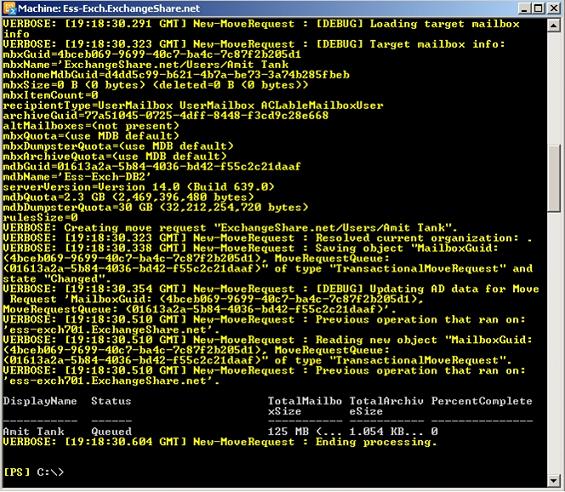Viewport: 565px width, 492px height.
Task: Click the scrollbar track above the thumb
Action: click(x=553, y=88)
